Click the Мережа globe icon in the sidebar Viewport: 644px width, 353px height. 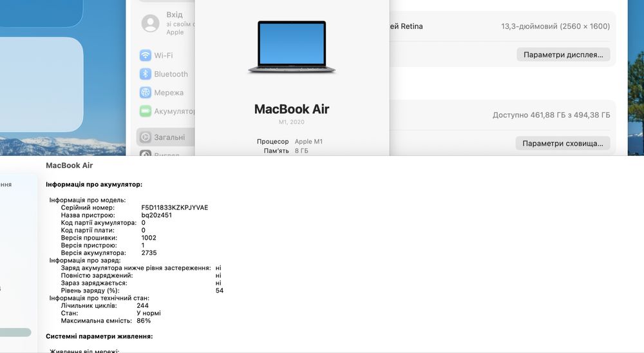(146, 93)
